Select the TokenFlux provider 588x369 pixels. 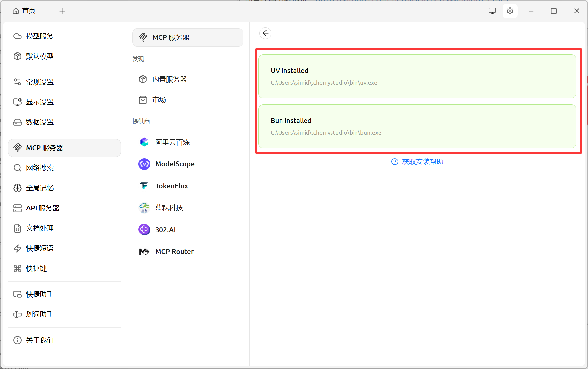(x=171, y=186)
